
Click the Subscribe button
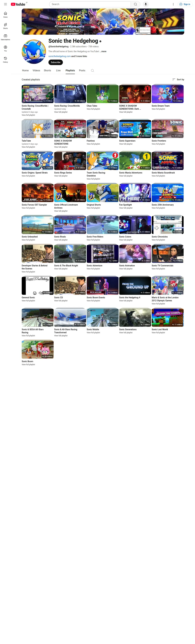56,62
